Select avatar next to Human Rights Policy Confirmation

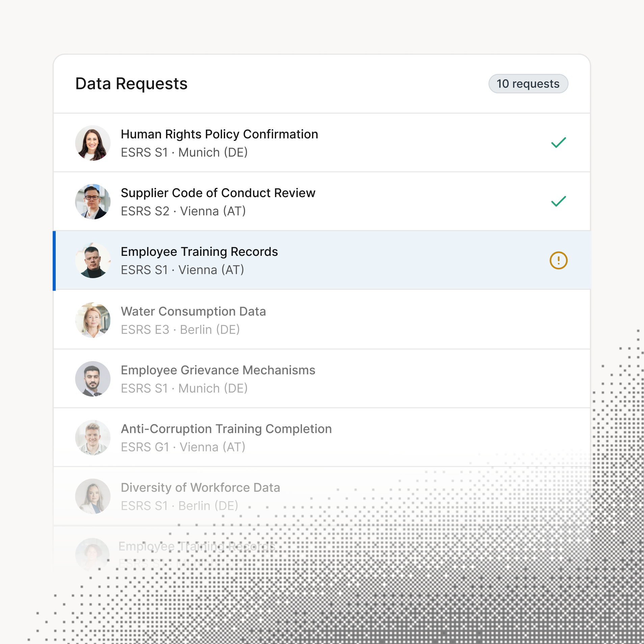click(93, 143)
